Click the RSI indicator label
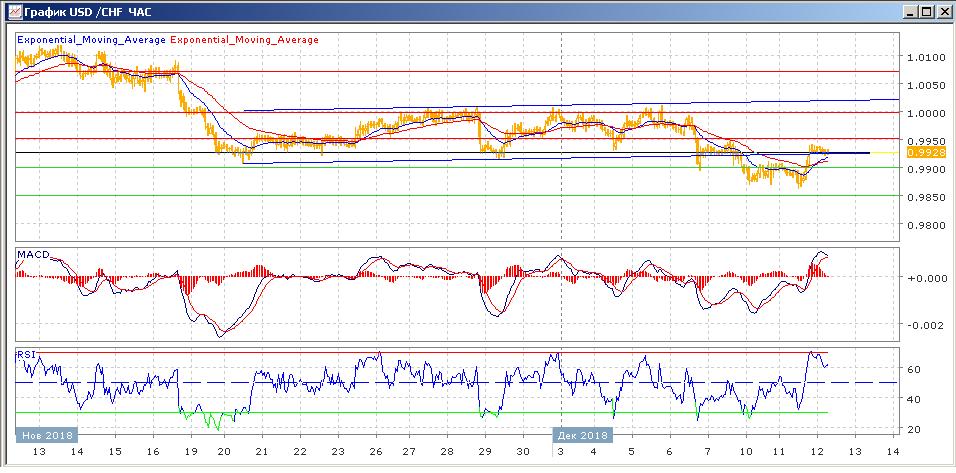The height and width of the screenshot is (473, 956). click(24, 354)
